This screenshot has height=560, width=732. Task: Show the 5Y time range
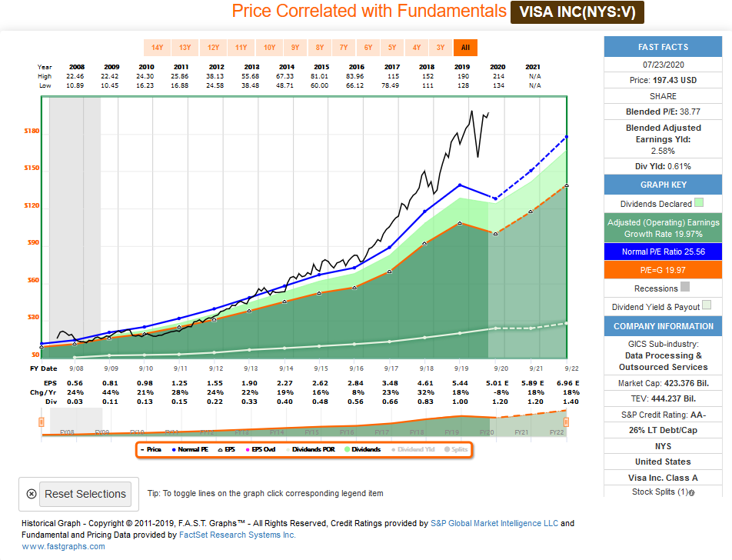pos(392,48)
